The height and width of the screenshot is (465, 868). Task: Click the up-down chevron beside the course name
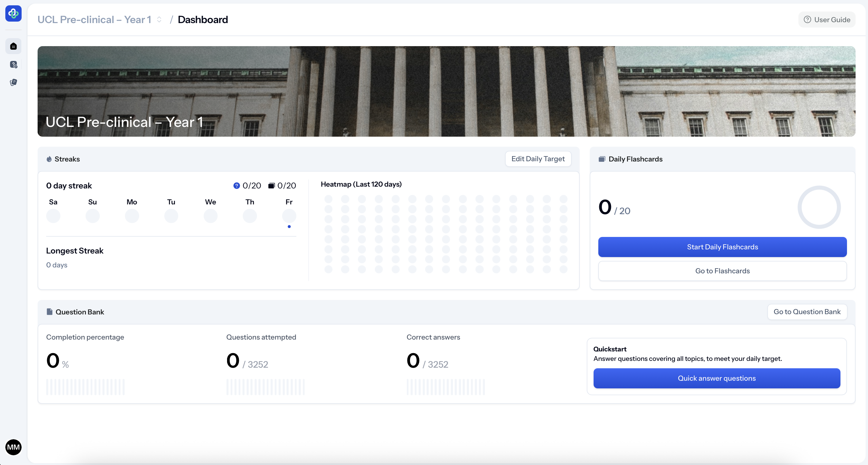[x=159, y=20]
